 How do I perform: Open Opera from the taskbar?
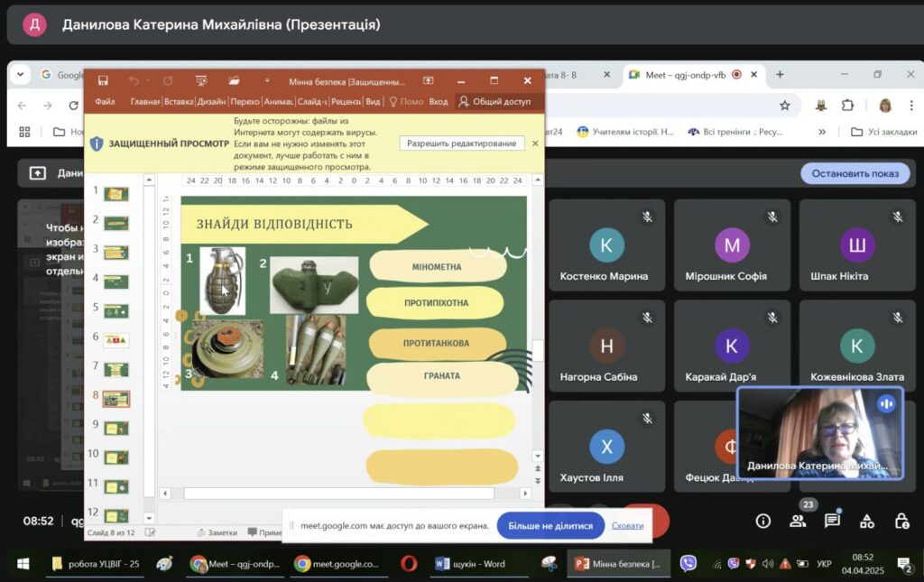(409, 564)
